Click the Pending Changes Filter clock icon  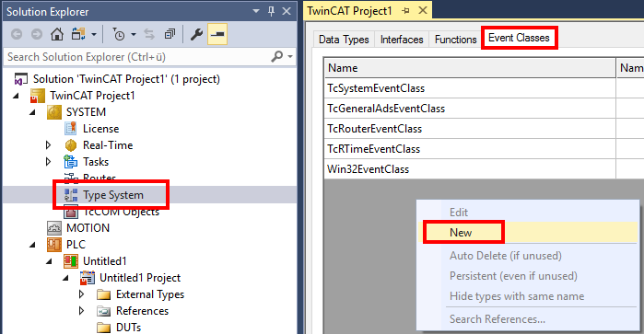coord(119,34)
